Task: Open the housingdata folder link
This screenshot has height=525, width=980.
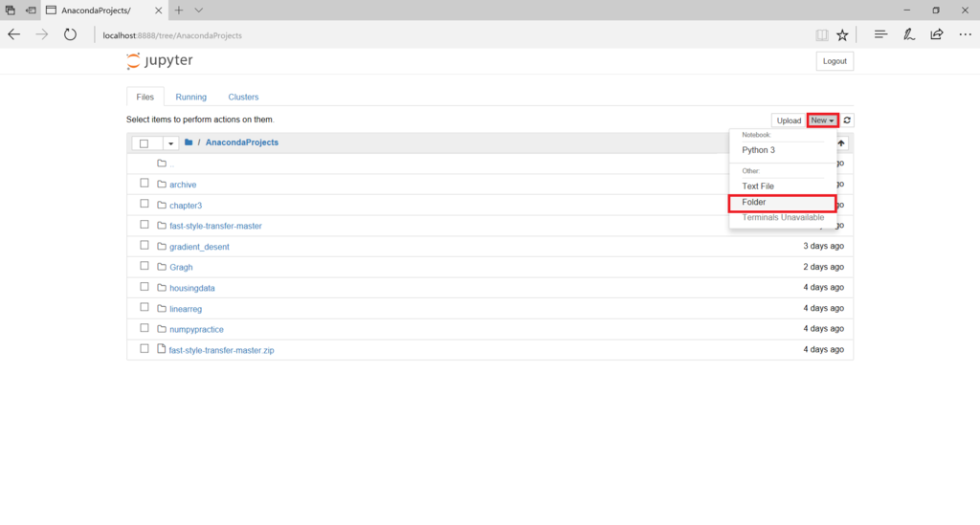Action: click(x=191, y=288)
